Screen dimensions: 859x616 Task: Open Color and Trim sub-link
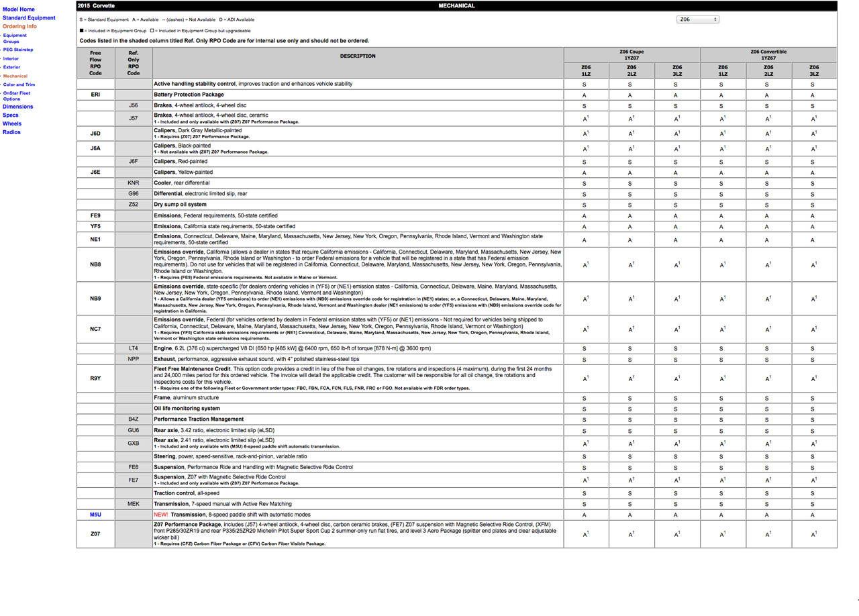coord(19,85)
